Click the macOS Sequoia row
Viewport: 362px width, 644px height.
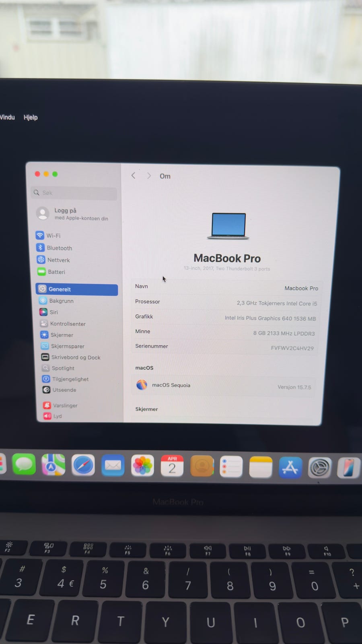[223, 386]
